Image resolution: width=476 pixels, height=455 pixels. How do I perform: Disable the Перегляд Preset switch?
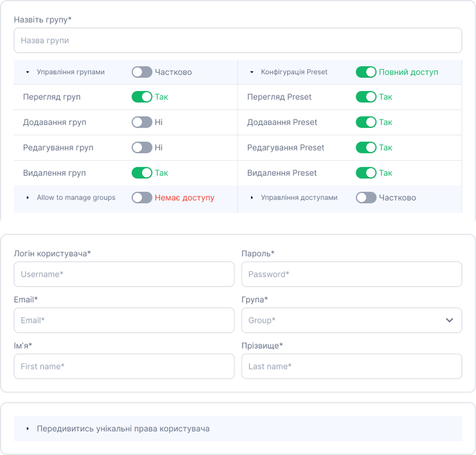coord(366,97)
